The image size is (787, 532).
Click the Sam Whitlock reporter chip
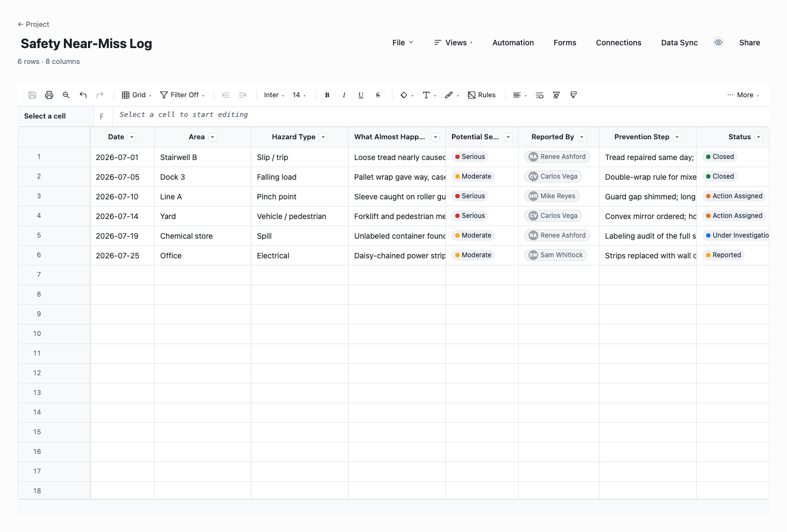tap(556, 255)
